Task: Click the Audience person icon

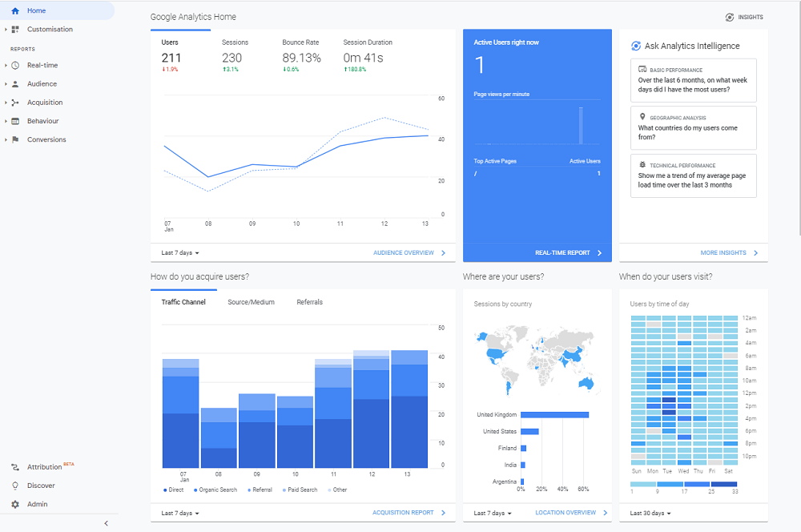Action: pyautogui.click(x=15, y=84)
